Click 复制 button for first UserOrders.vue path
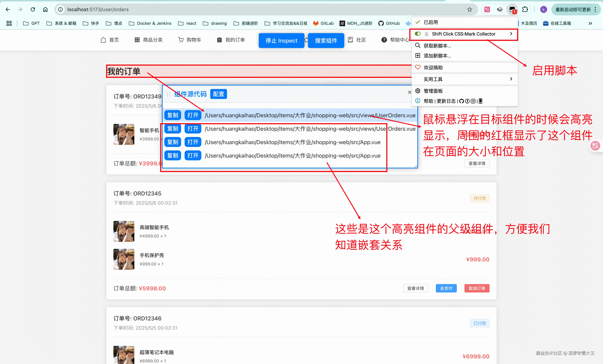The height and width of the screenshot is (364, 603). [x=173, y=115]
